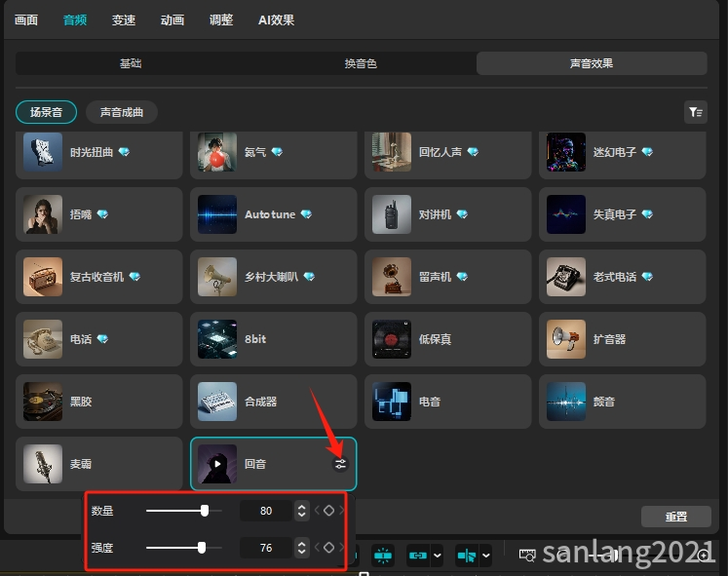Click the timeline zoom-to-fit ruler icon
The width and height of the screenshot is (728, 576).
coord(527,556)
